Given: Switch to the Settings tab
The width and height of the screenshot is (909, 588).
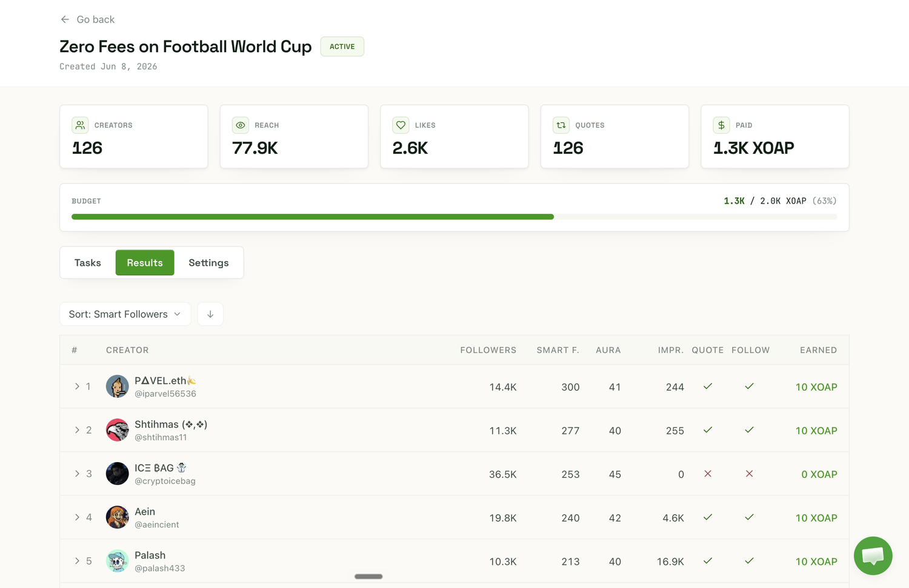Looking at the screenshot, I should (208, 263).
